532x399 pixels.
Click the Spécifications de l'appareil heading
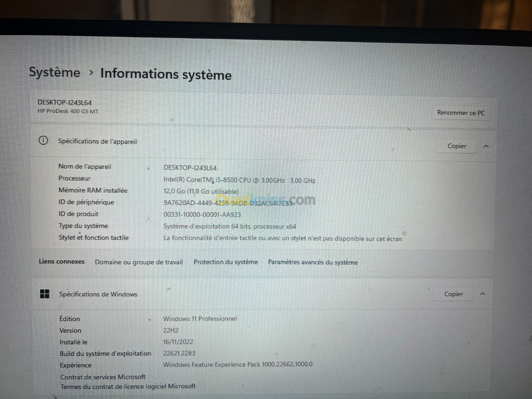[x=97, y=141]
